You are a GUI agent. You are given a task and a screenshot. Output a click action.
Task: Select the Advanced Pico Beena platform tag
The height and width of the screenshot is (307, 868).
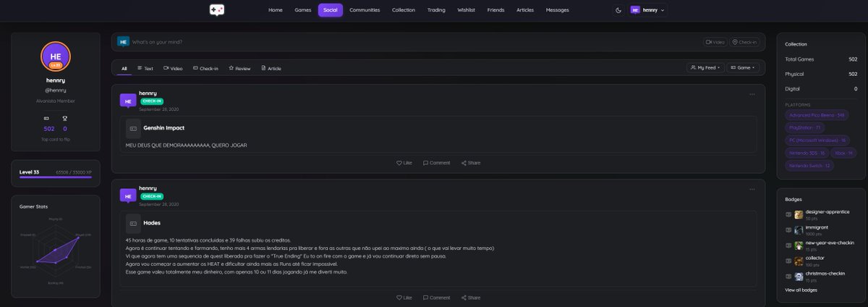(817, 114)
